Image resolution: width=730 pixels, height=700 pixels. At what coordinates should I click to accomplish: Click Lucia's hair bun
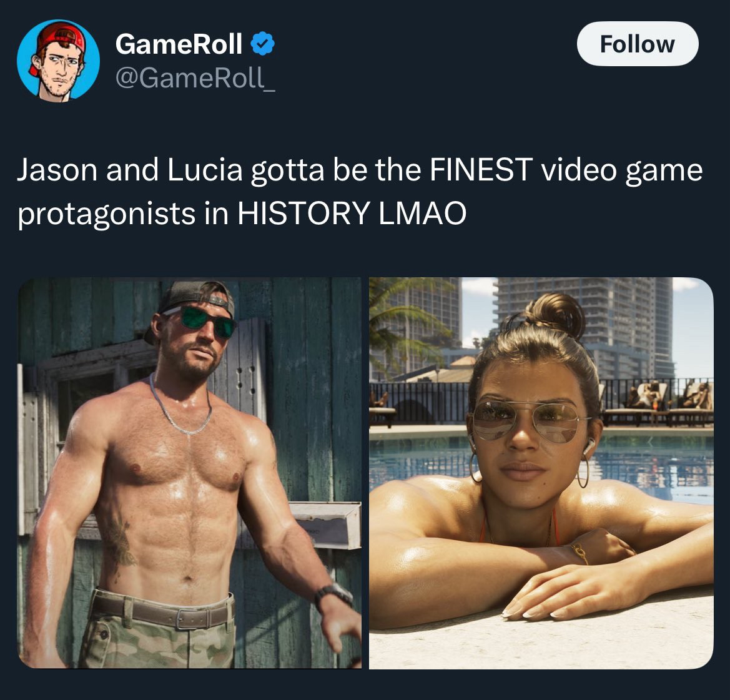557,315
